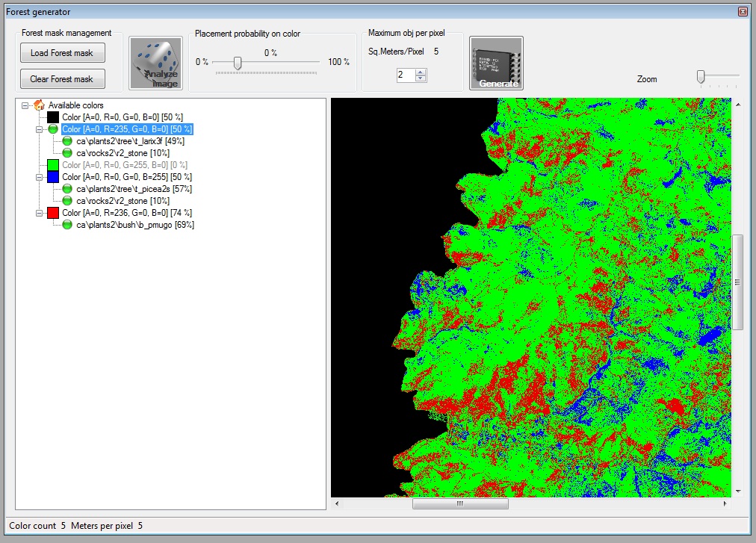Viewport: 756px width, 543px height.
Task: Click the green ball icon of t_larix3f
Action: 67,141
